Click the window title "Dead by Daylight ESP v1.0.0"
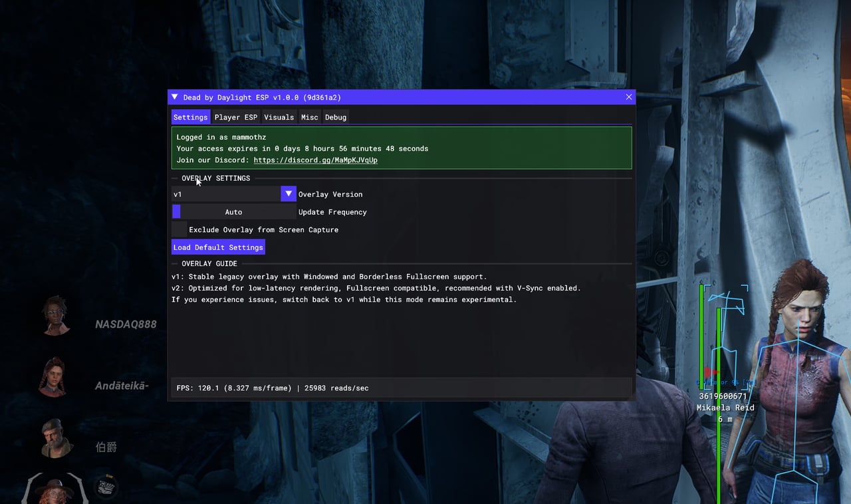 pyautogui.click(x=262, y=97)
